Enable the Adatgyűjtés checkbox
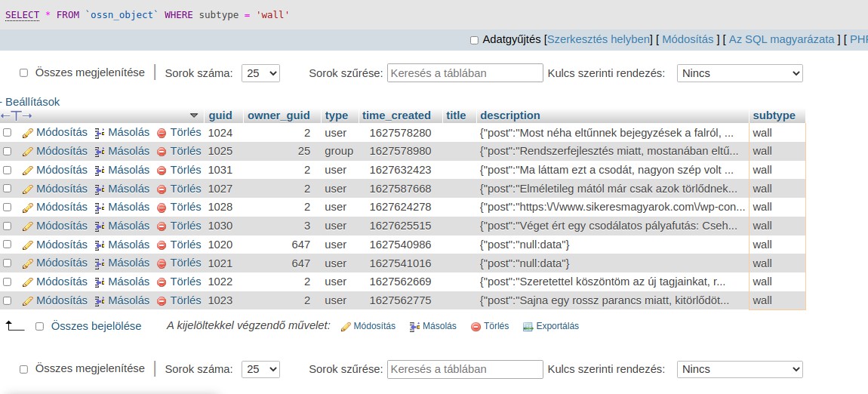868x394 pixels. [x=474, y=40]
